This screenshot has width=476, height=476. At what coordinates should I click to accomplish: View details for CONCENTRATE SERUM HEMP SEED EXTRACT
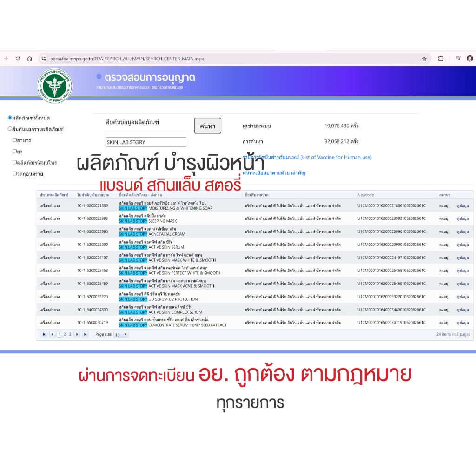(x=463, y=323)
